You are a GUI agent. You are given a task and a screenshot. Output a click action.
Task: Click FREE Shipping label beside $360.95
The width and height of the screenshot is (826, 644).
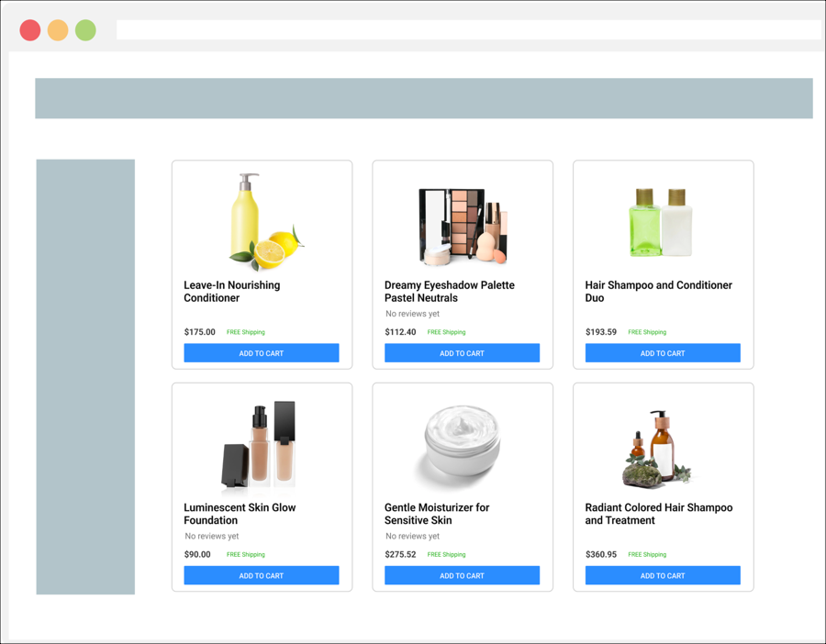(x=647, y=554)
